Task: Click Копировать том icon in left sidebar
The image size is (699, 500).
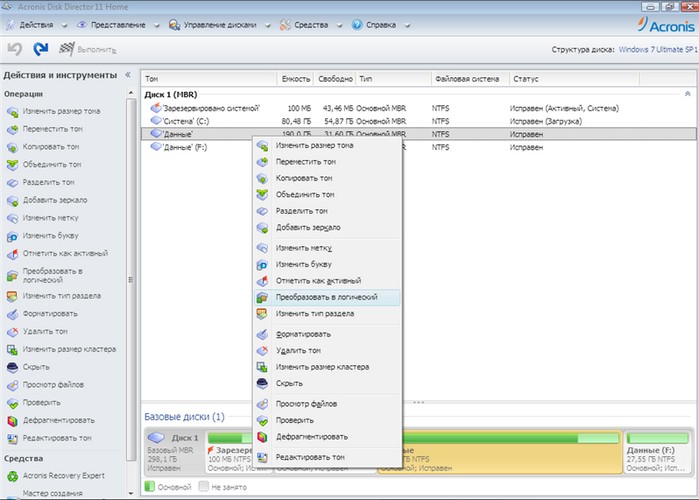Action: [11, 146]
